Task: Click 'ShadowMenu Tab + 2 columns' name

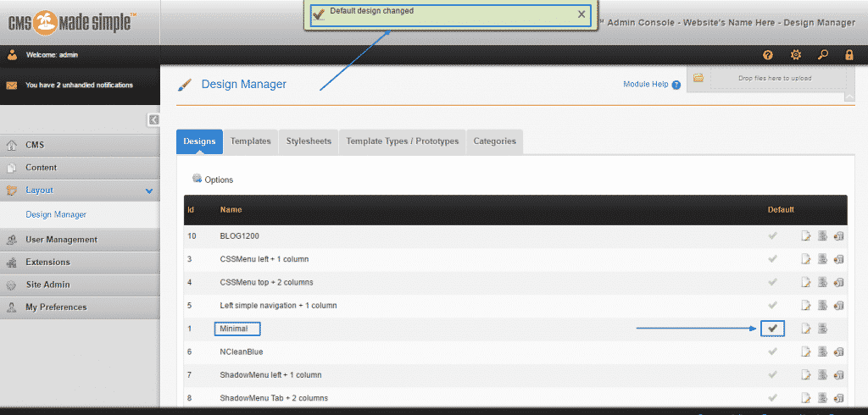Action: coord(274,398)
